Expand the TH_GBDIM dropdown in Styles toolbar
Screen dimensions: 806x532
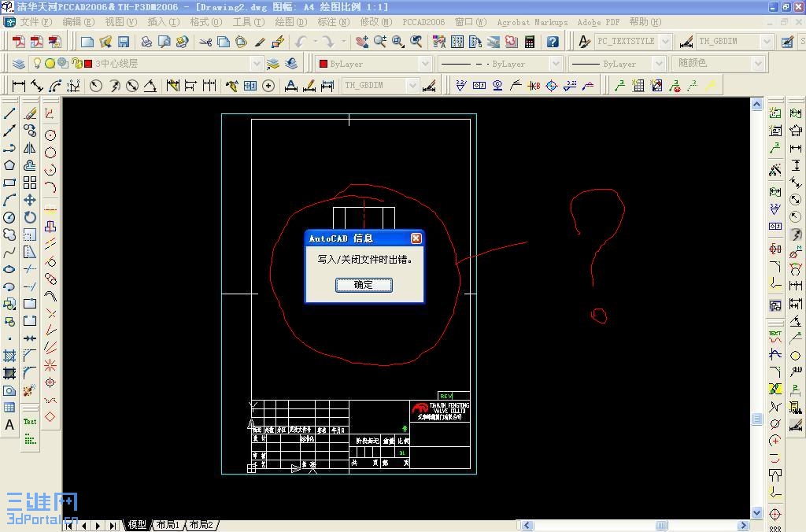[767, 41]
